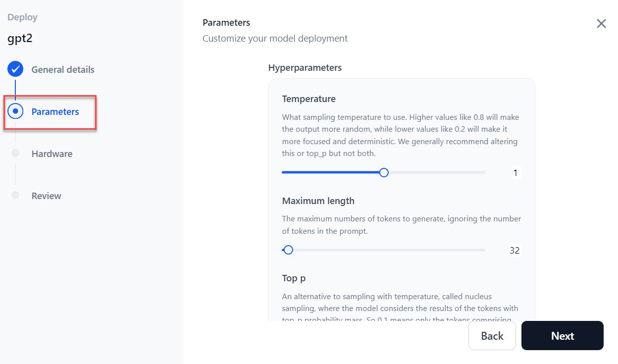The height and width of the screenshot is (364, 618).
Task: Click the Temperature value box showing 1
Action: pos(515,173)
